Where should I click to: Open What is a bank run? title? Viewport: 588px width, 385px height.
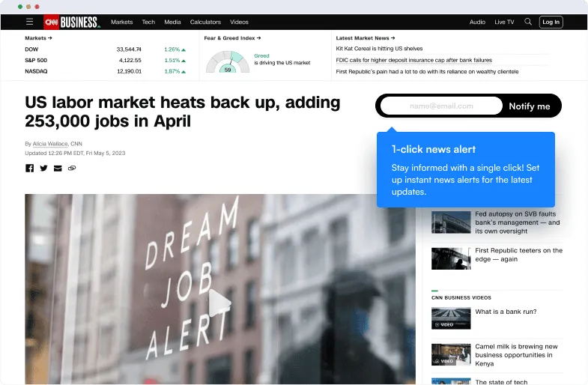[x=506, y=312]
